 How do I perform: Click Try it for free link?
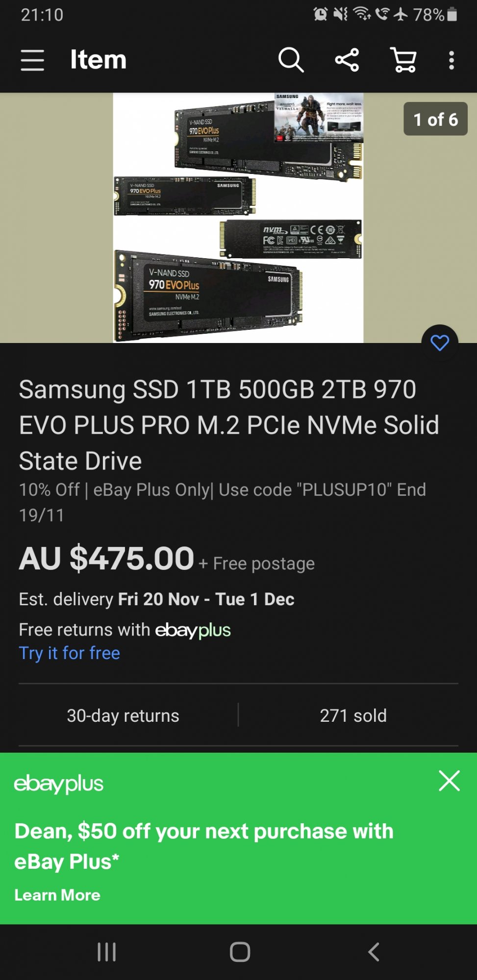click(70, 653)
